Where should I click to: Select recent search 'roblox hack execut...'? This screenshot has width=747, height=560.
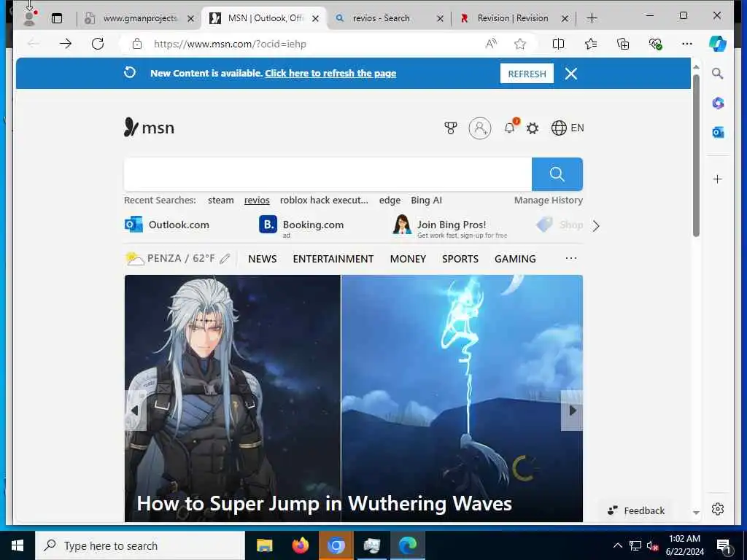tap(324, 201)
